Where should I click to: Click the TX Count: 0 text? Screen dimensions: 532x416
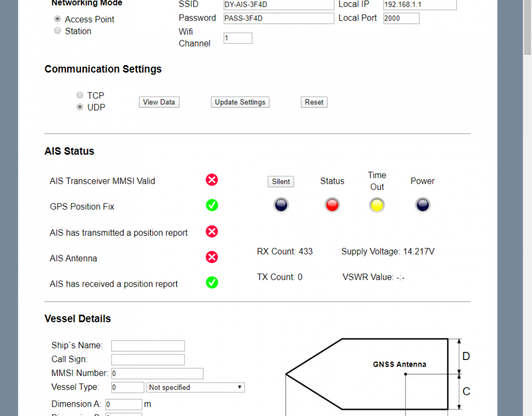[x=279, y=277]
